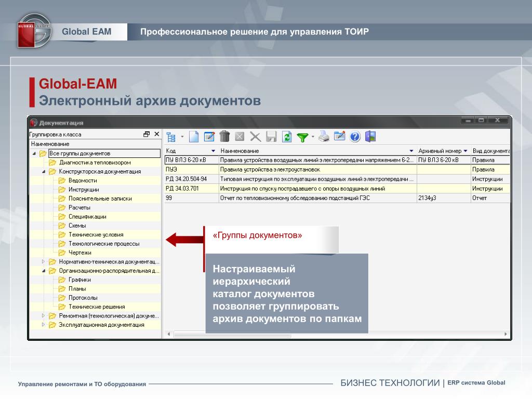Open dropdown arrow beside the filter funnel
Viewport: 532px width, 399px height.
(x=313, y=137)
